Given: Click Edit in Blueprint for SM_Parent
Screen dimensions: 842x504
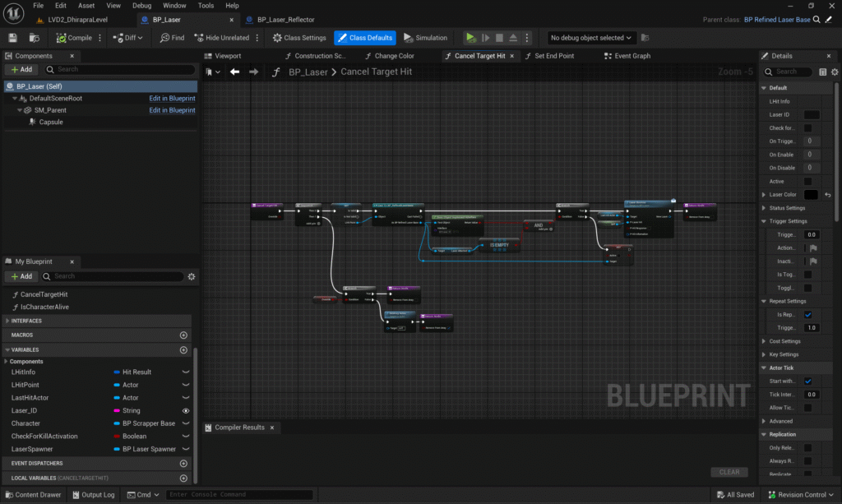Looking at the screenshot, I should click(172, 110).
